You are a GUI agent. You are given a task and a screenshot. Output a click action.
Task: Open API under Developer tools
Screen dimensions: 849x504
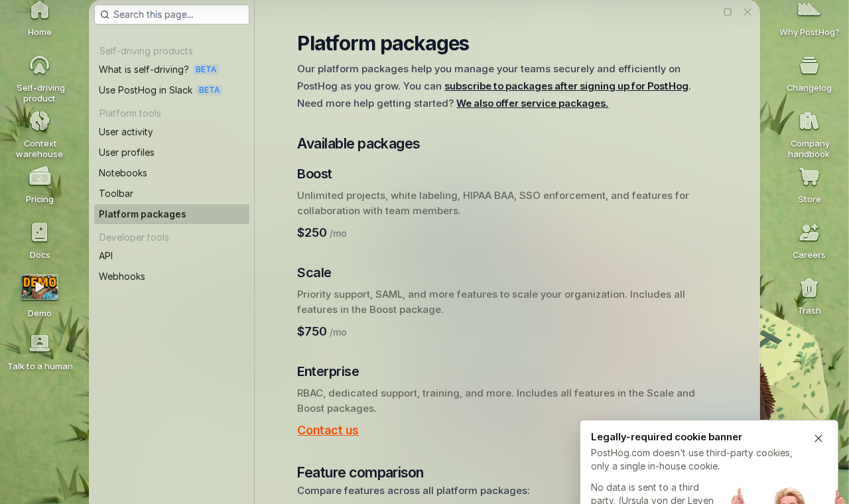tap(172, 256)
